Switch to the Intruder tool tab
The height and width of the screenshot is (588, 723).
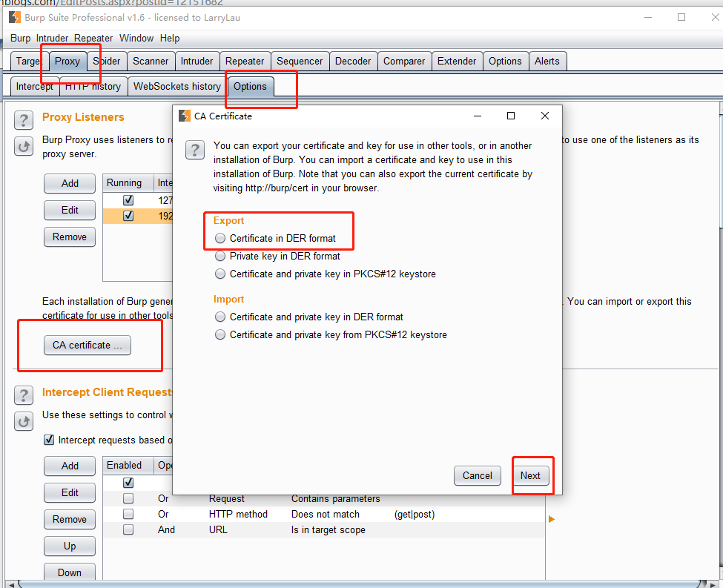tap(197, 62)
